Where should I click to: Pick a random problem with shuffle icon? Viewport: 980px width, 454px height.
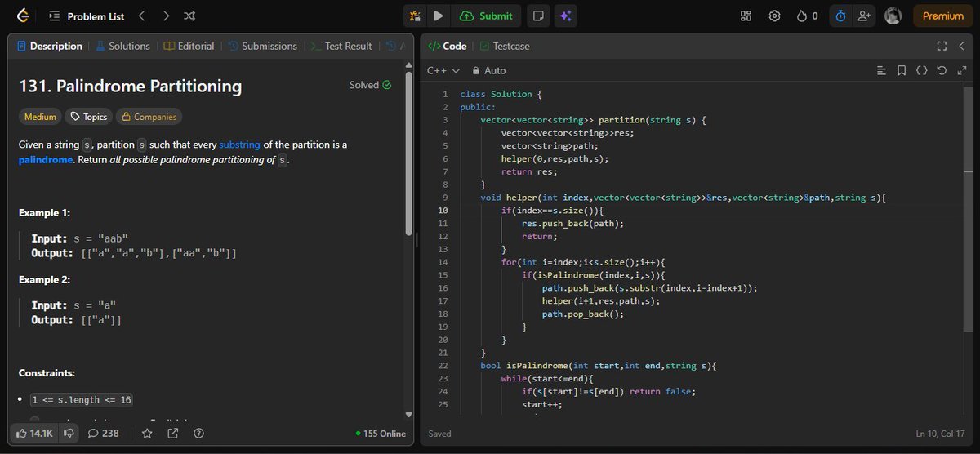189,16
